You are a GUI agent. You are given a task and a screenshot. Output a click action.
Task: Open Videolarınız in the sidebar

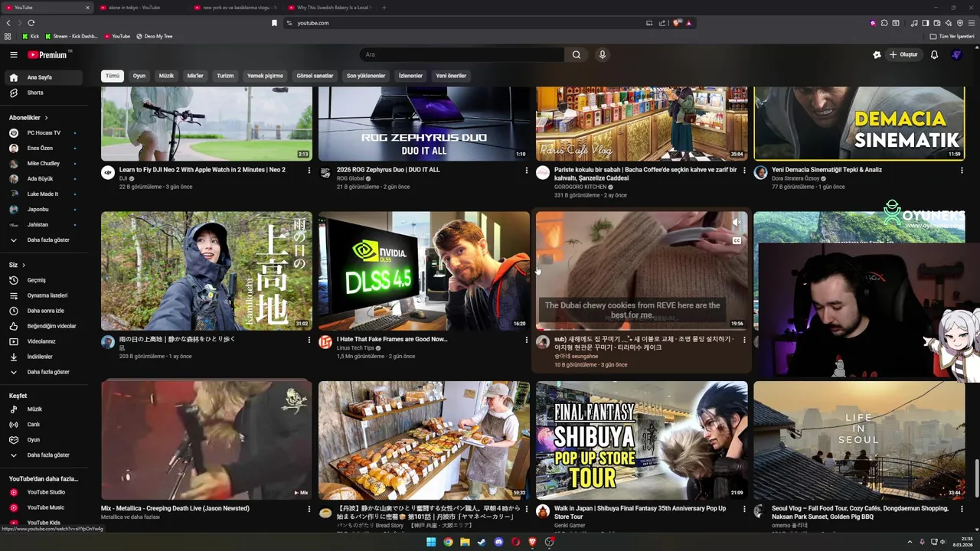coord(43,341)
